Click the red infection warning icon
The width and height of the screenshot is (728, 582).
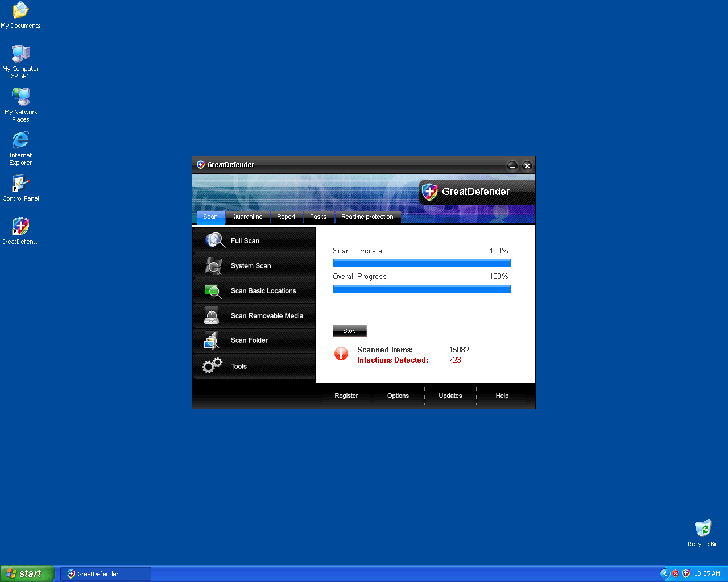pyautogui.click(x=341, y=354)
